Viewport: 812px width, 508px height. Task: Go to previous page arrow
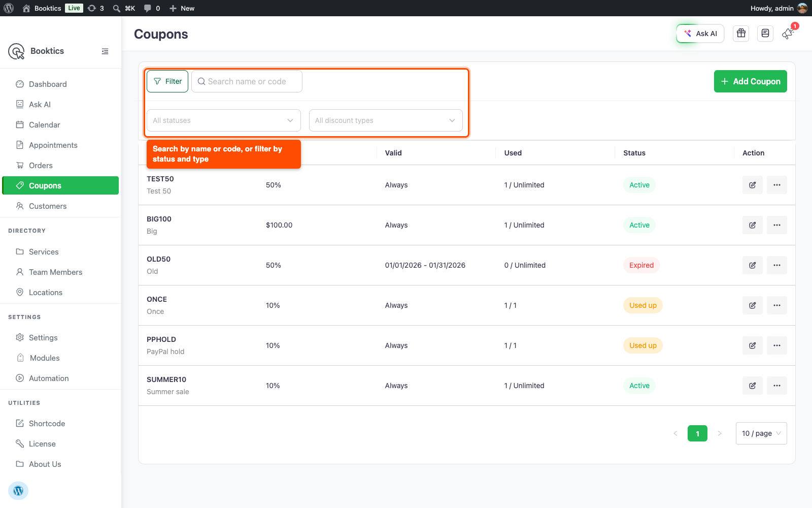[x=675, y=433]
